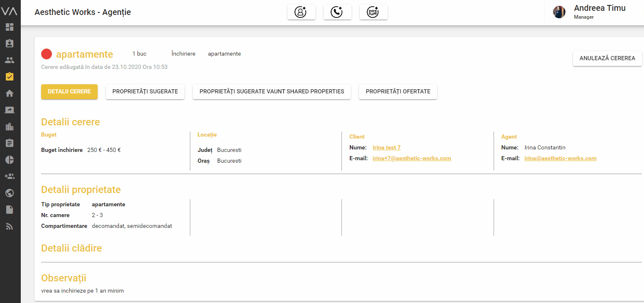Open the house icon in sidebar
Screen dimensions: 644x303
coord(10,93)
